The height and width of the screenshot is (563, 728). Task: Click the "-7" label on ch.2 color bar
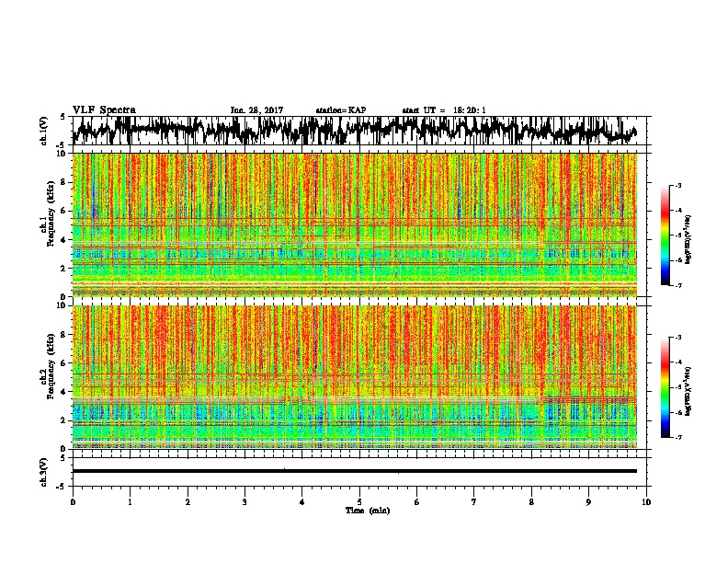[677, 437]
